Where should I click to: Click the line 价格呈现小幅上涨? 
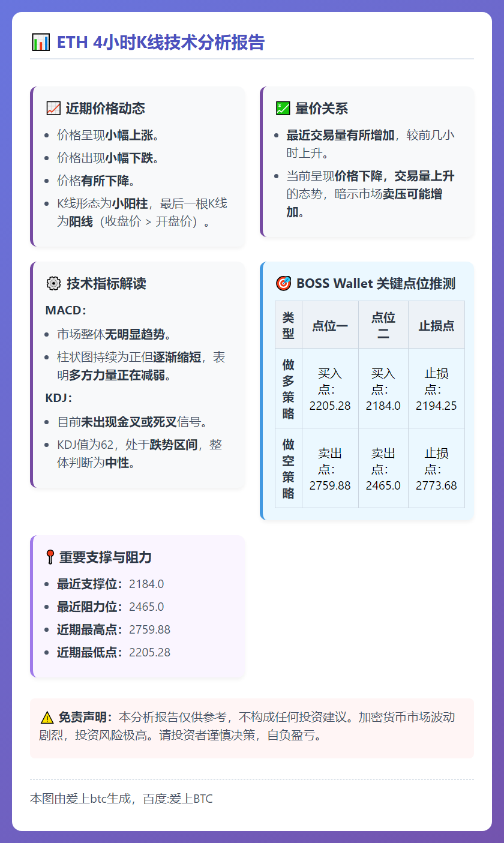click(x=108, y=135)
